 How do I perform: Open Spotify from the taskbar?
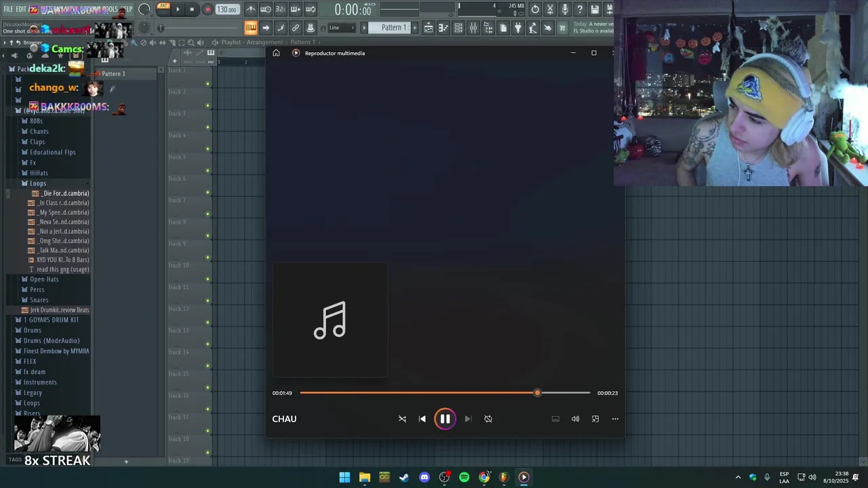click(464, 477)
